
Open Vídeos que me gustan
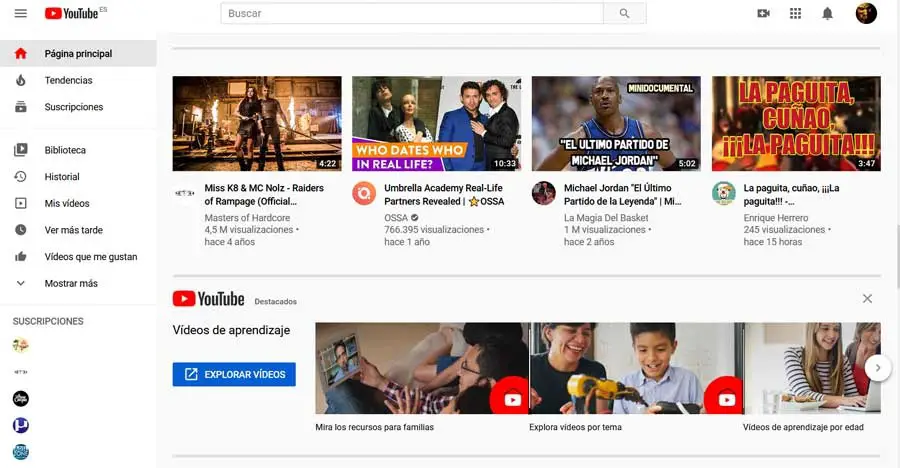tap(78, 257)
